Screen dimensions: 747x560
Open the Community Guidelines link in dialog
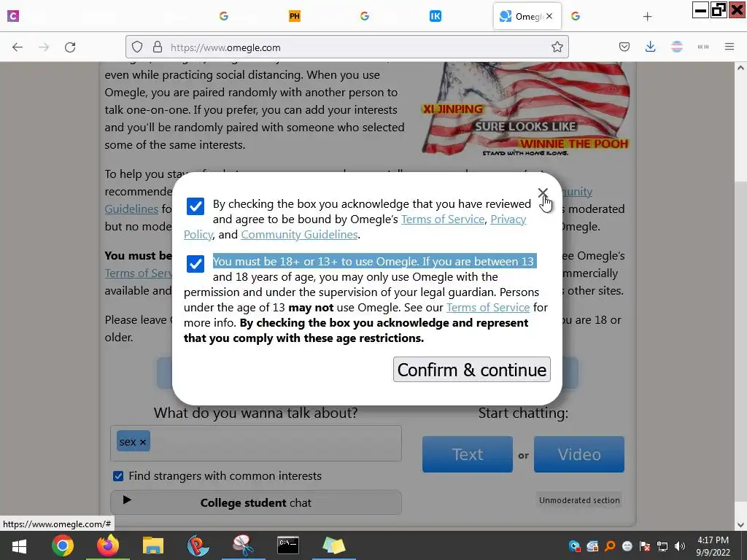299,234
